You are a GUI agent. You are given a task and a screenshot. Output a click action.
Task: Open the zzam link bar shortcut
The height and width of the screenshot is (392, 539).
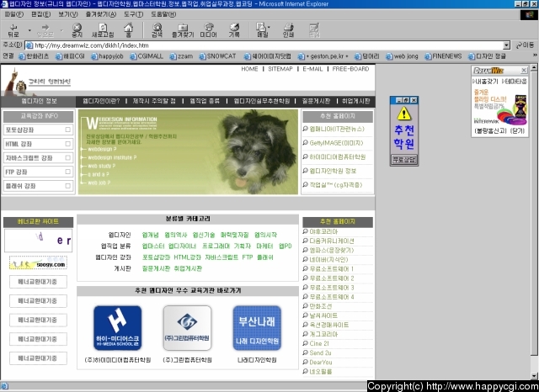tap(181, 56)
